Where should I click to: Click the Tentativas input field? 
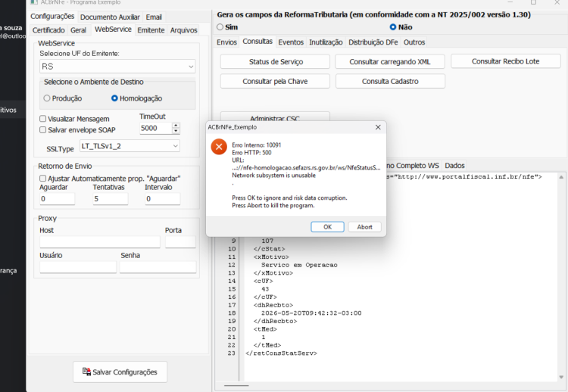coord(111,199)
